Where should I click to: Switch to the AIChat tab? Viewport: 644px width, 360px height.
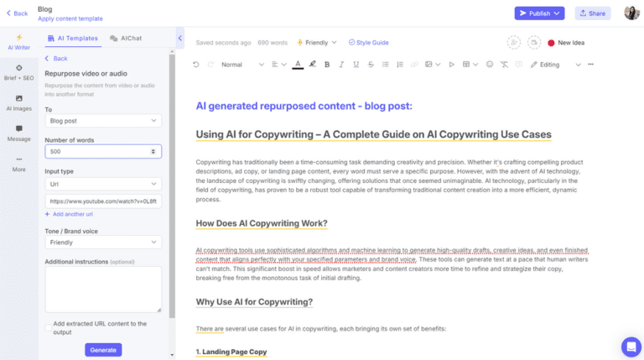point(126,38)
